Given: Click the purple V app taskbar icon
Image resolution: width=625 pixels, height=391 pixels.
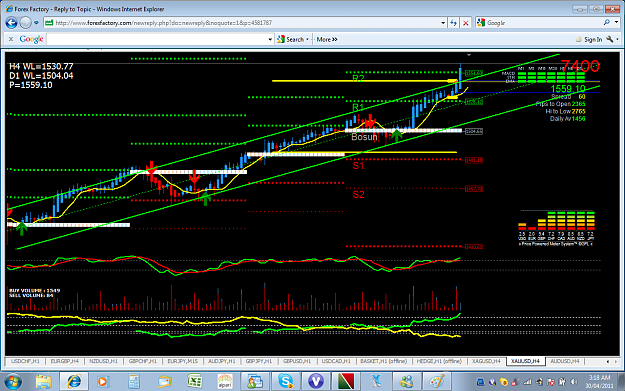Looking at the screenshot, I should 316,382.
